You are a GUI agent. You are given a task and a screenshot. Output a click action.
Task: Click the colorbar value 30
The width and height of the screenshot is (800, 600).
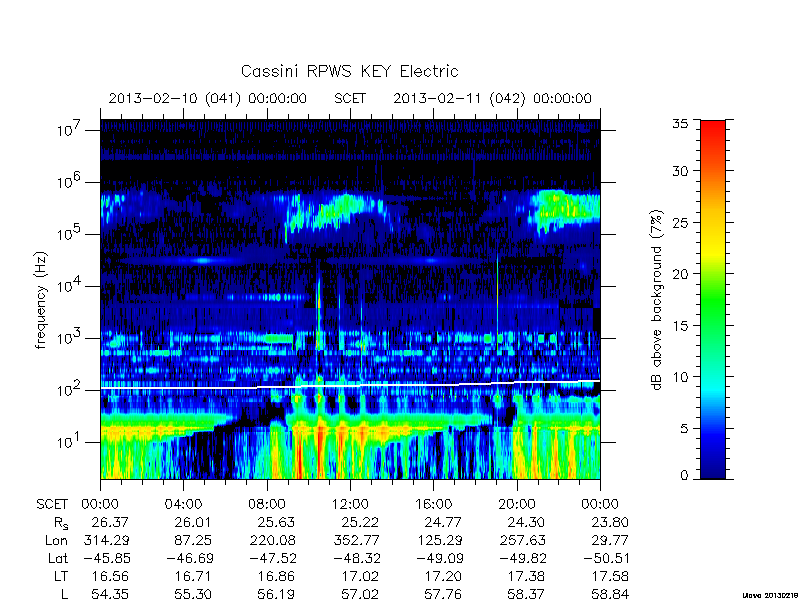(680, 170)
